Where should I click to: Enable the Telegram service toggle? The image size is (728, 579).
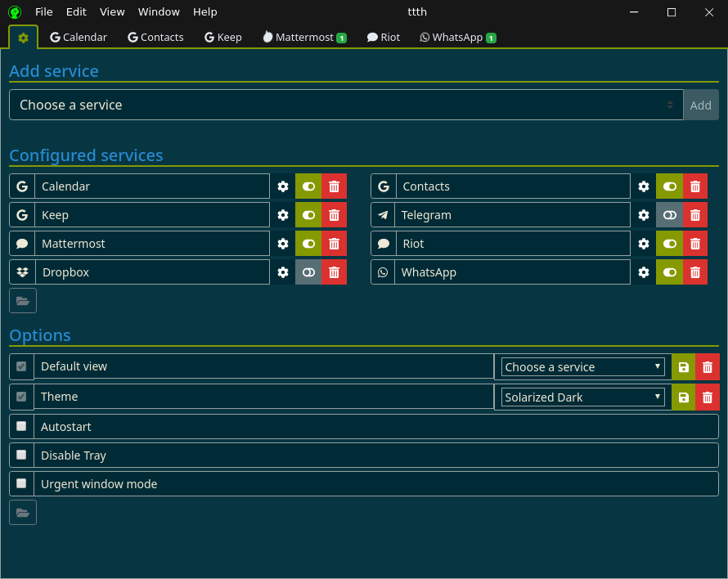[x=669, y=215]
